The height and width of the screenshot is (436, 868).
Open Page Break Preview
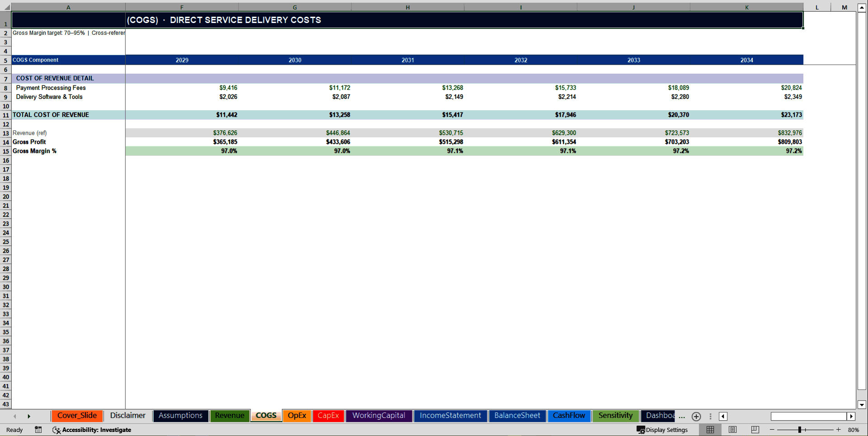tap(754, 430)
